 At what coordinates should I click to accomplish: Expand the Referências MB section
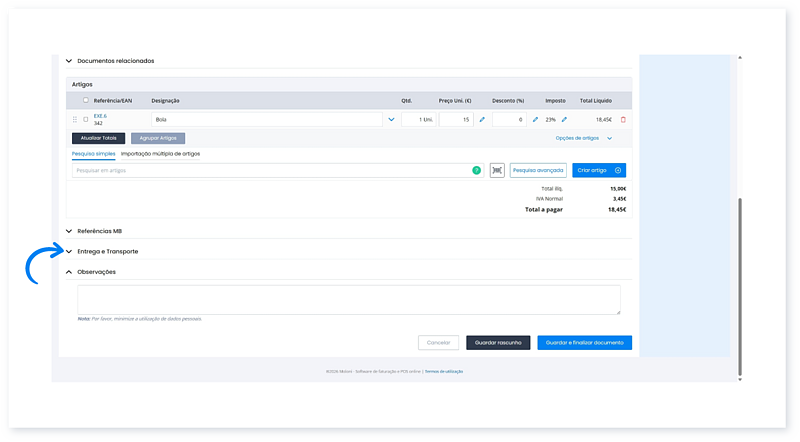[x=69, y=231]
